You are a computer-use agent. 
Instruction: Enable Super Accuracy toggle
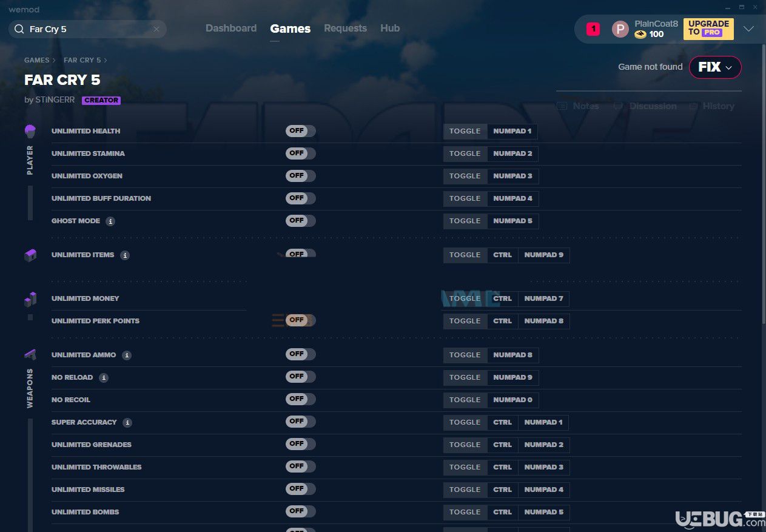click(301, 422)
